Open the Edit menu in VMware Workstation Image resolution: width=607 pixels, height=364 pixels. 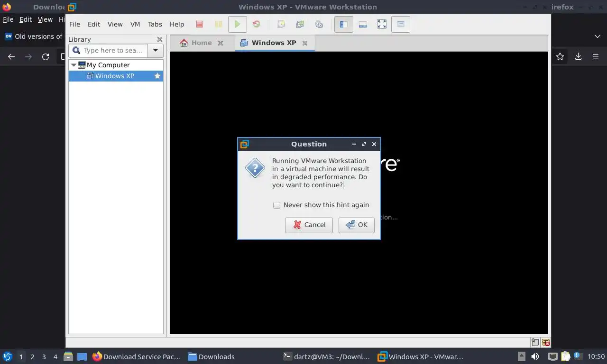click(94, 24)
